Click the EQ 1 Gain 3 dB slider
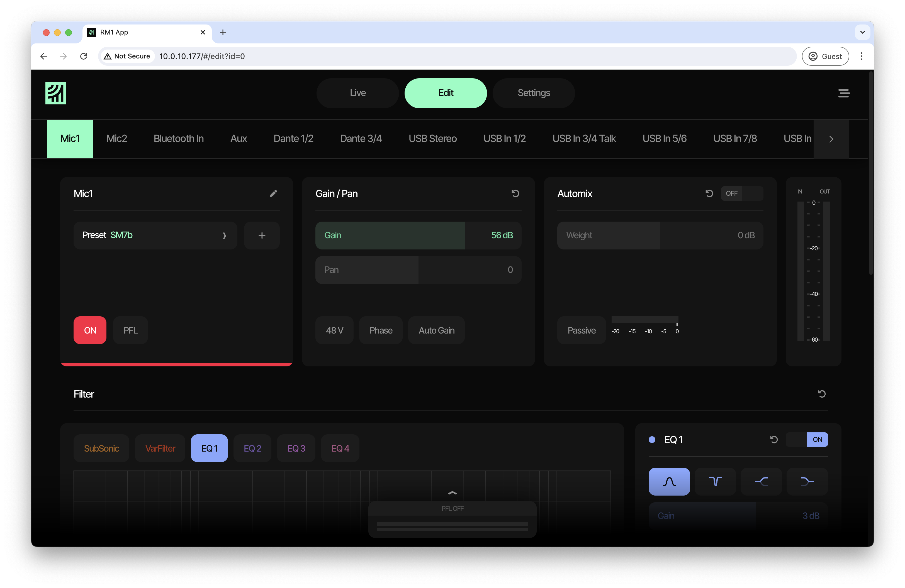905x588 pixels. 738,516
